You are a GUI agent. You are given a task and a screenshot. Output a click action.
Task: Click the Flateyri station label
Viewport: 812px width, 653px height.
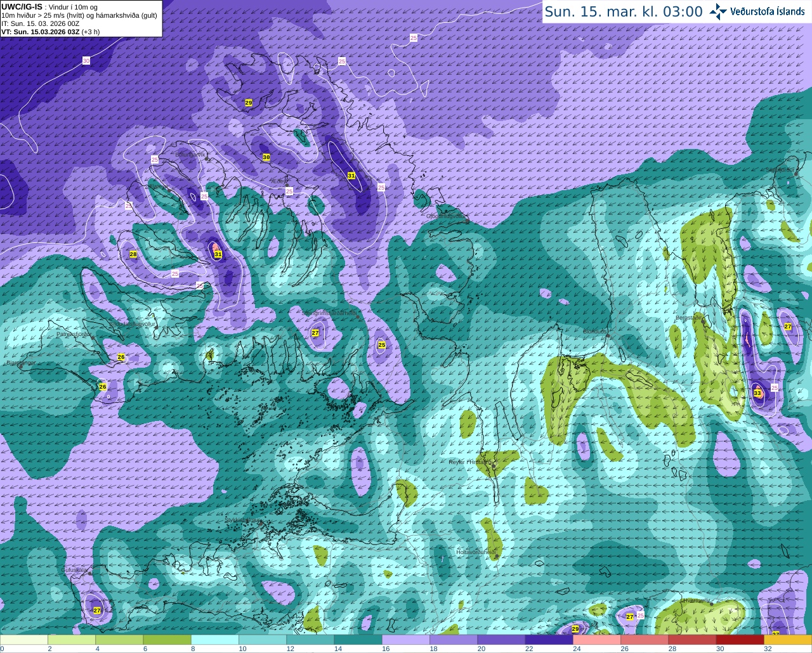(157, 188)
